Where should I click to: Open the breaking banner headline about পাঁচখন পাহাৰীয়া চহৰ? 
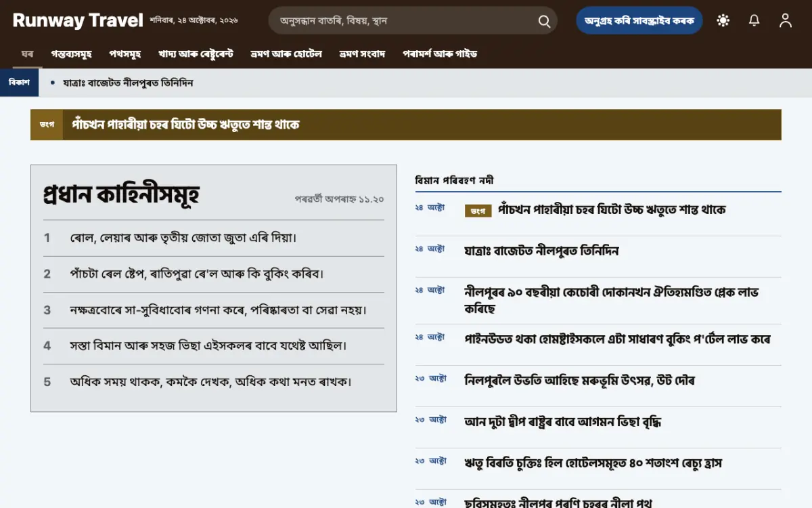pyautogui.click(x=186, y=125)
